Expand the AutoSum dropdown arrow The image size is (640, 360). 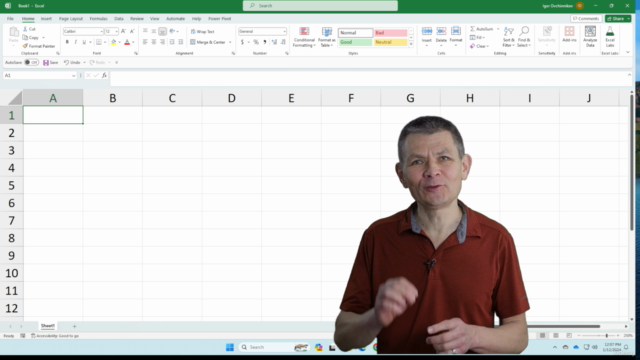[498, 29]
